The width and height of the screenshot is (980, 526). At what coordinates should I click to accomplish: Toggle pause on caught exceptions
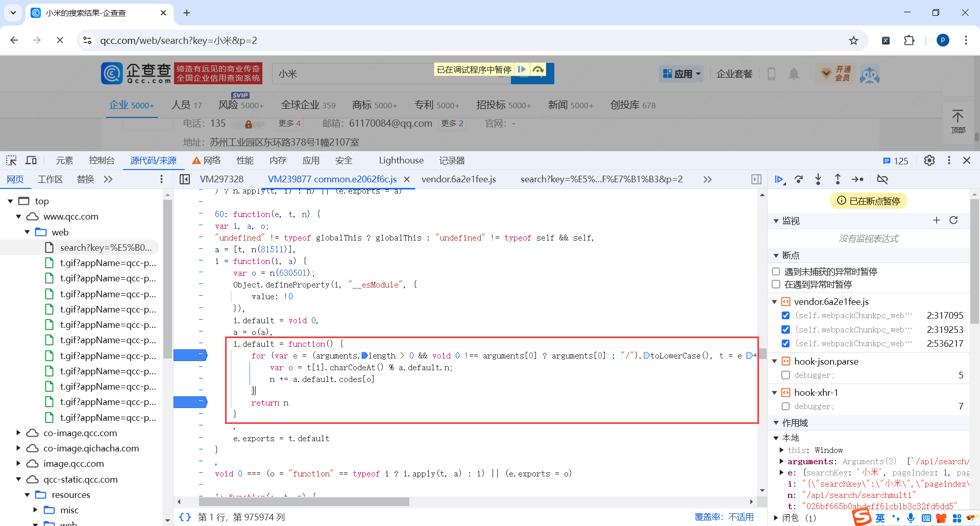[776, 284]
